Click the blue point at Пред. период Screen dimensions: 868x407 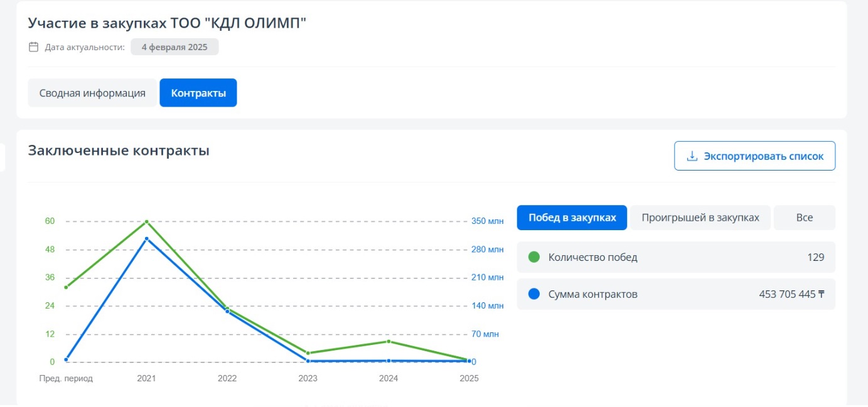66,359
